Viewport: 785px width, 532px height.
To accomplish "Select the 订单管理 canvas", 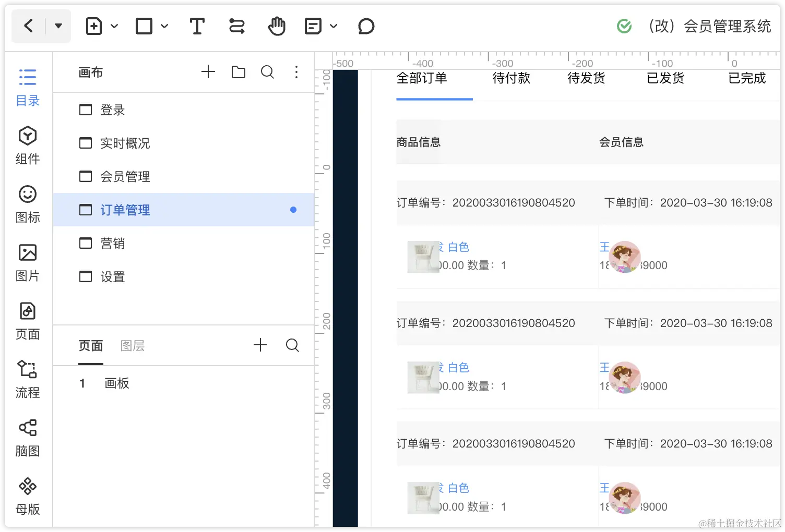I will 184,210.
